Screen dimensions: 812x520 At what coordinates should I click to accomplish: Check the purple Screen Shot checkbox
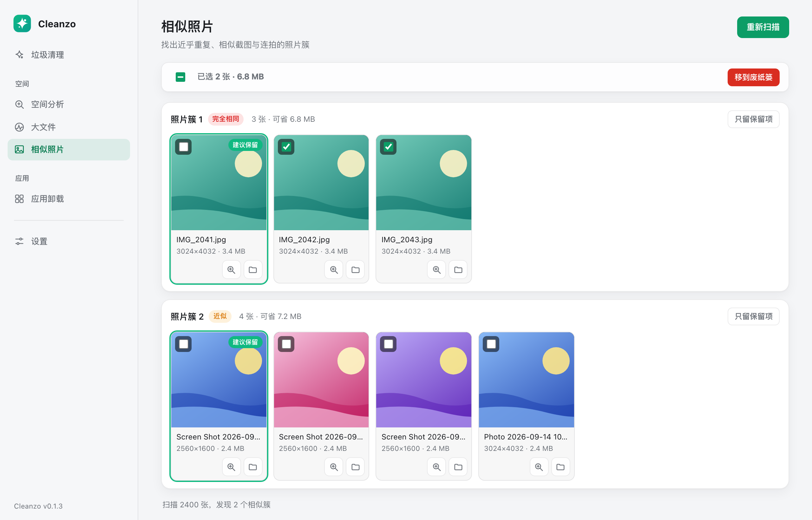pyautogui.click(x=389, y=344)
